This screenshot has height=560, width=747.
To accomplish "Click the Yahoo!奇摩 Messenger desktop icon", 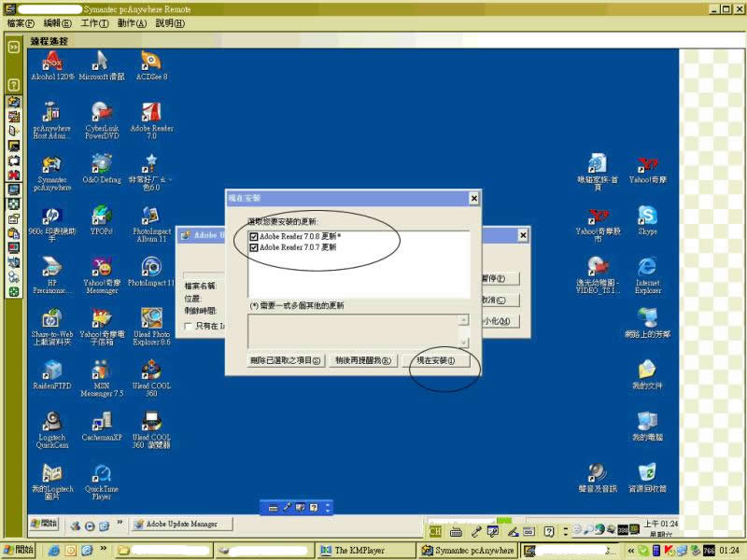I will tap(102, 275).
